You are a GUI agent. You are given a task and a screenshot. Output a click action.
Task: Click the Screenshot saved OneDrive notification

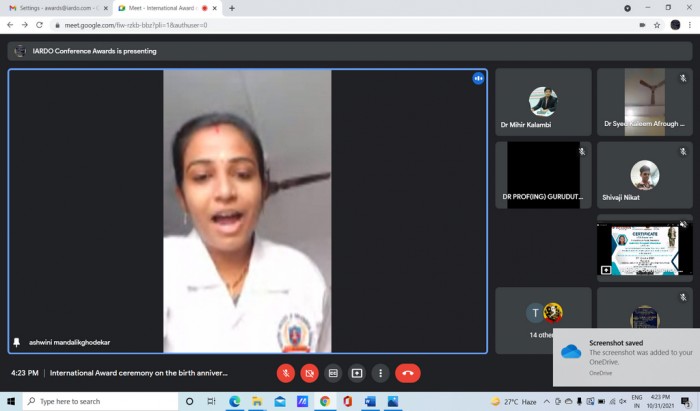coord(626,357)
